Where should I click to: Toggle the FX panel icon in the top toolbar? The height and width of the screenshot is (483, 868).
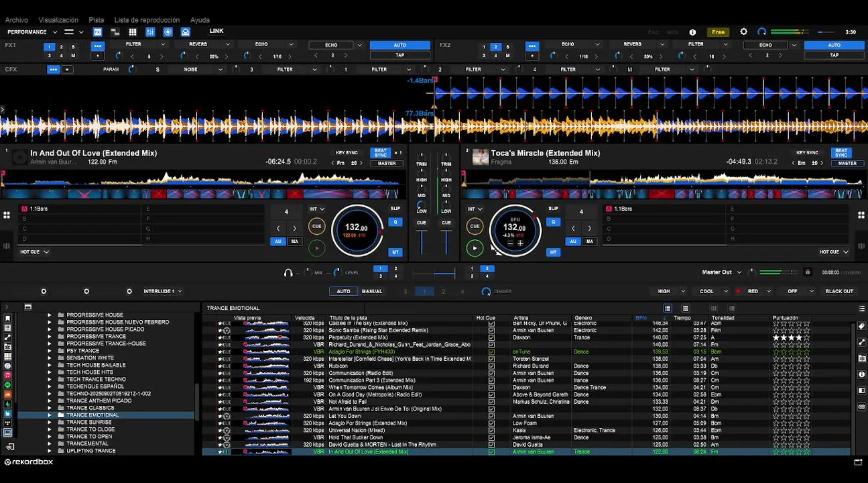(98, 32)
